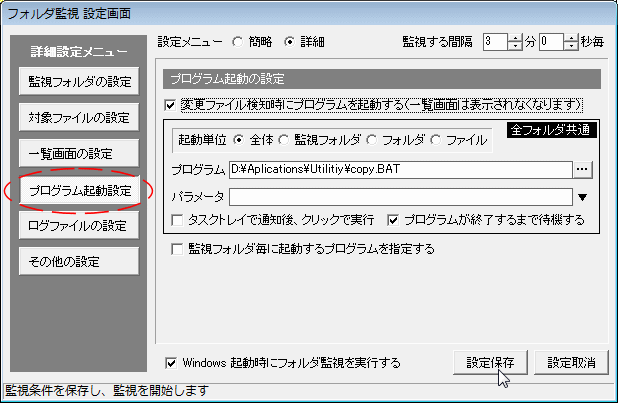Go to 対象ファイルの設定 section
The width and height of the screenshot is (618, 403).
point(79,118)
